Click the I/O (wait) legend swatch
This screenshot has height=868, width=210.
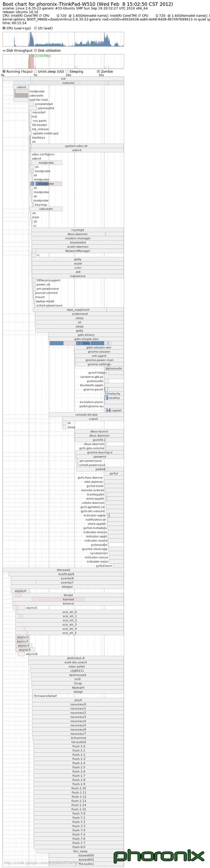[35, 28]
